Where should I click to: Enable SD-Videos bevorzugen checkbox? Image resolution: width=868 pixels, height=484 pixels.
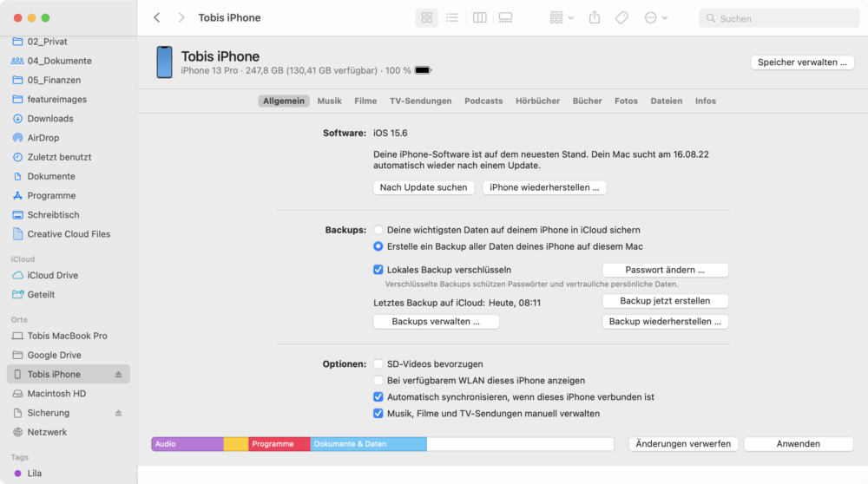click(x=378, y=363)
